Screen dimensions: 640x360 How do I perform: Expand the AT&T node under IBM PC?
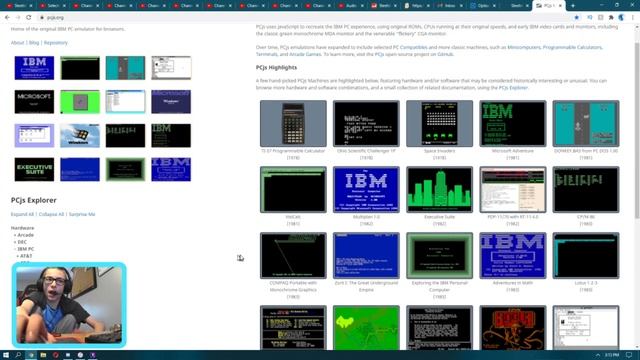24,256
